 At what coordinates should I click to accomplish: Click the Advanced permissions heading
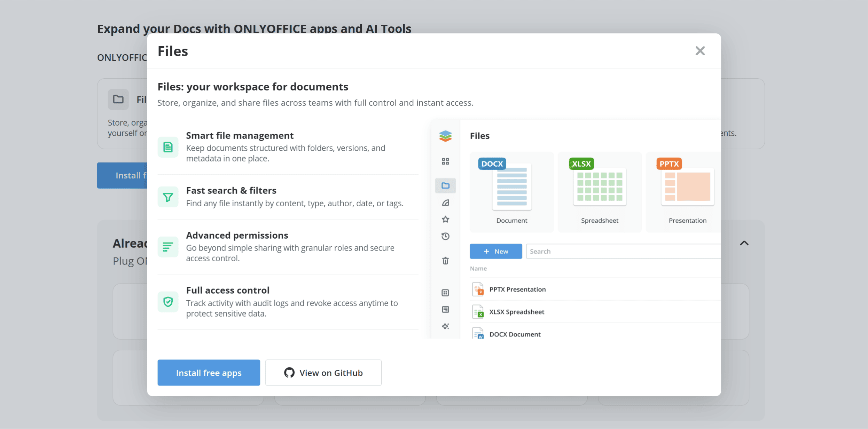coord(237,235)
